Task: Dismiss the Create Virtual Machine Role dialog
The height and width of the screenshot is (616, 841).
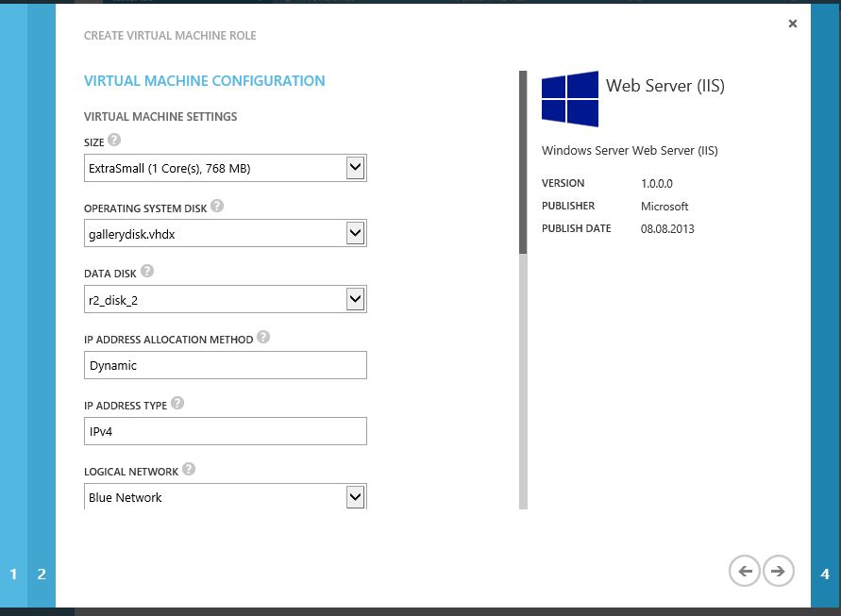Action: click(793, 24)
